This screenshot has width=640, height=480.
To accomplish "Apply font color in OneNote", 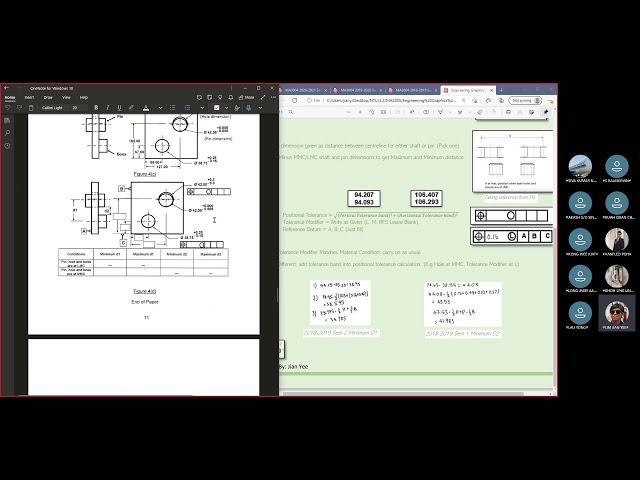I will pyautogui.click(x=146, y=108).
